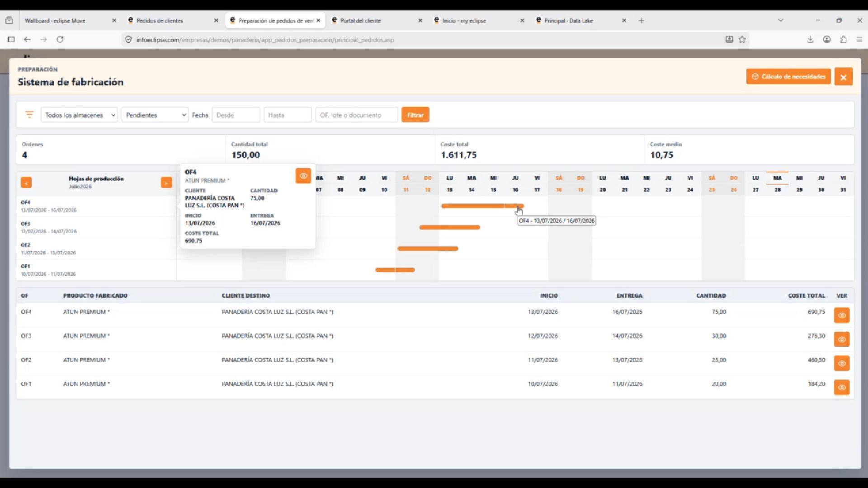
Task: Open browser downloads
Action: (810, 40)
